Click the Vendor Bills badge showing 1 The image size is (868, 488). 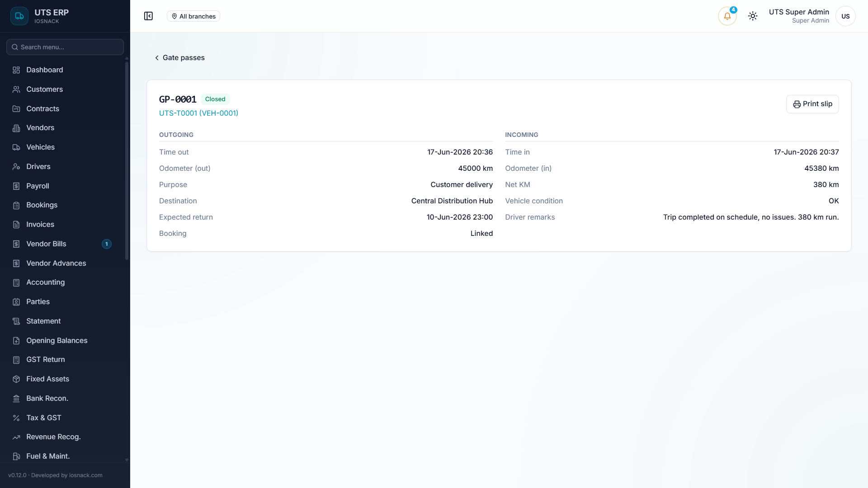(x=107, y=244)
